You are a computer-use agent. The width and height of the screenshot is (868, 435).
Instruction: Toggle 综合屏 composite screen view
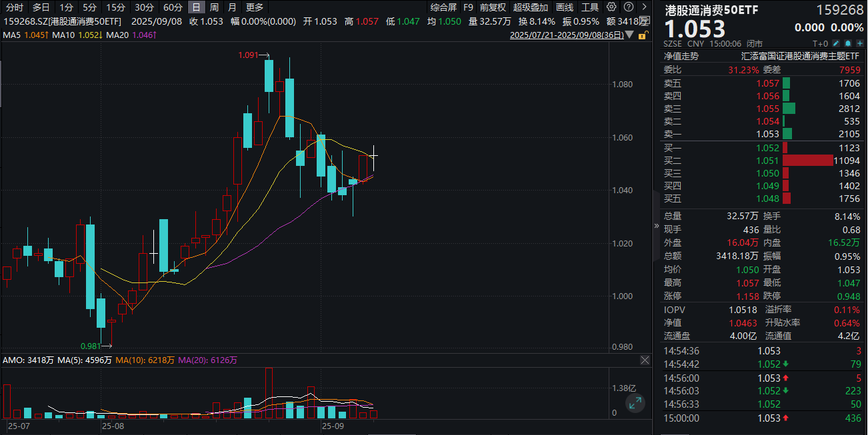[x=443, y=7]
